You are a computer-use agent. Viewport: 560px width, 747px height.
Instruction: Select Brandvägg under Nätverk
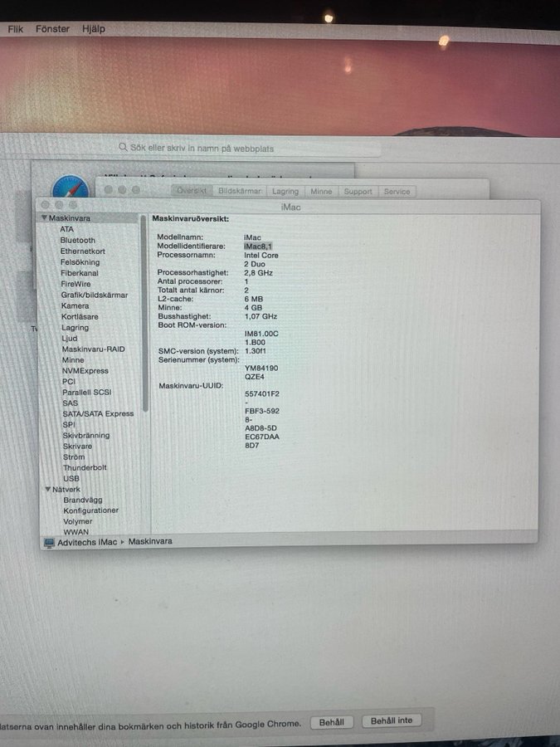coord(83,500)
